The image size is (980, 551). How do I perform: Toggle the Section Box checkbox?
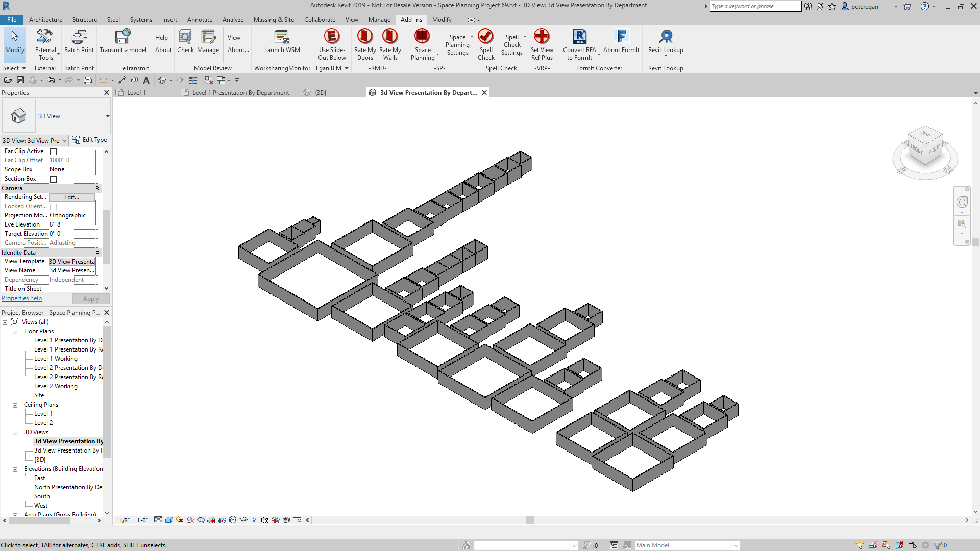53,179
